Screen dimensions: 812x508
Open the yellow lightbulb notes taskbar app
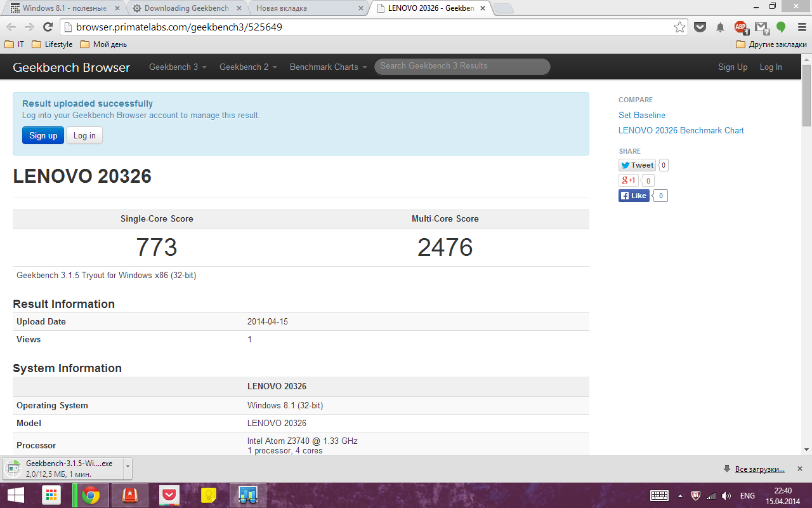[208, 495]
